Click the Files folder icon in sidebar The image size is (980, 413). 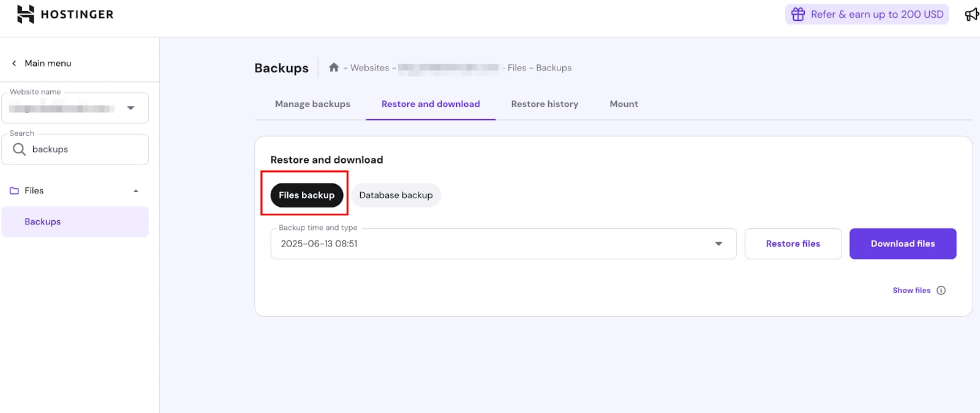[14, 191]
